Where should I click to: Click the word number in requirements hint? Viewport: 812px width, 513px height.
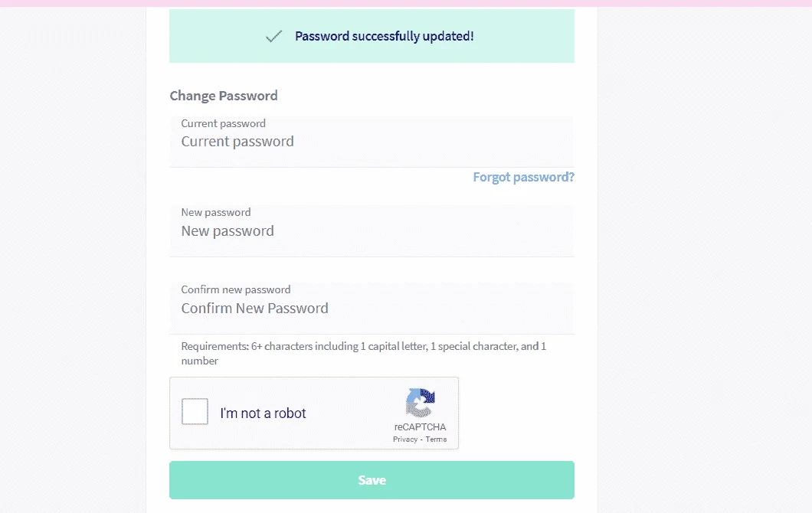[200, 361]
